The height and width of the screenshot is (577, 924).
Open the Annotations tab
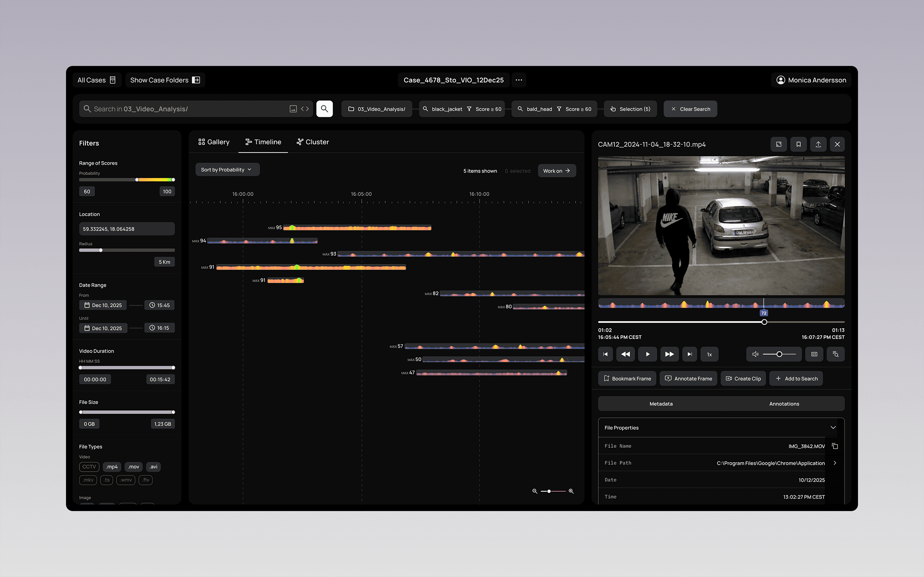pyautogui.click(x=784, y=404)
